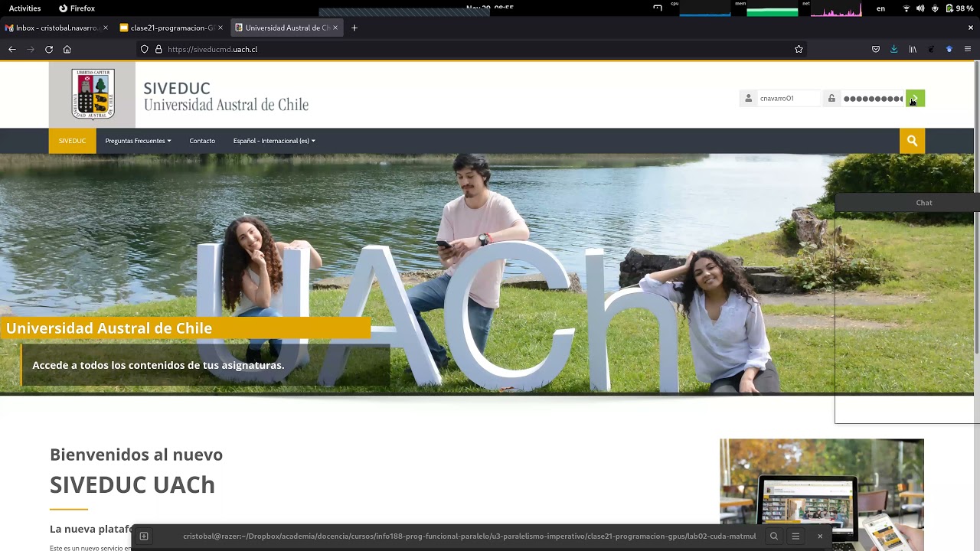Open the Firefox app menu in the top bar
Viewport: 980px width, 551px height.
(x=77, y=8)
